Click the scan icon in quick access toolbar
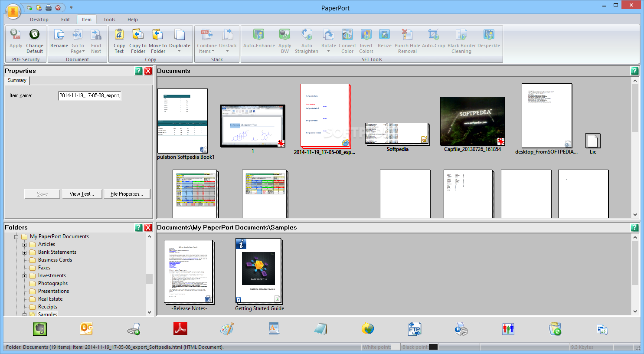The image size is (644, 354). tap(29, 8)
